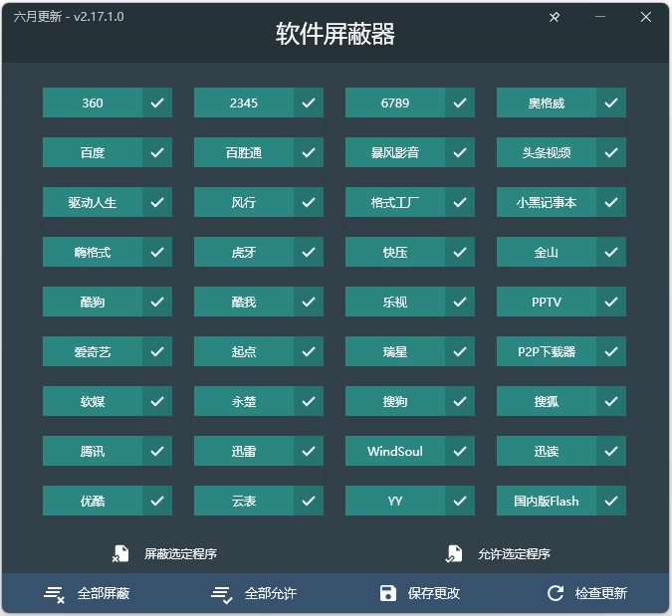Image resolution: width=672 pixels, height=616 pixels.
Task: Minimize the 软件屏蔽器 window
Action: (600, 17)
